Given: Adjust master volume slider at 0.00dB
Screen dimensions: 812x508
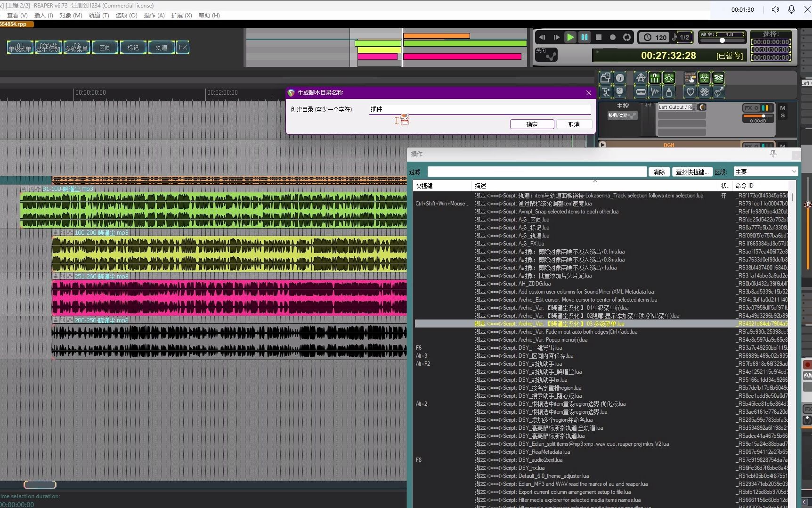Looking at the screenshot, I should coord(759,116).
